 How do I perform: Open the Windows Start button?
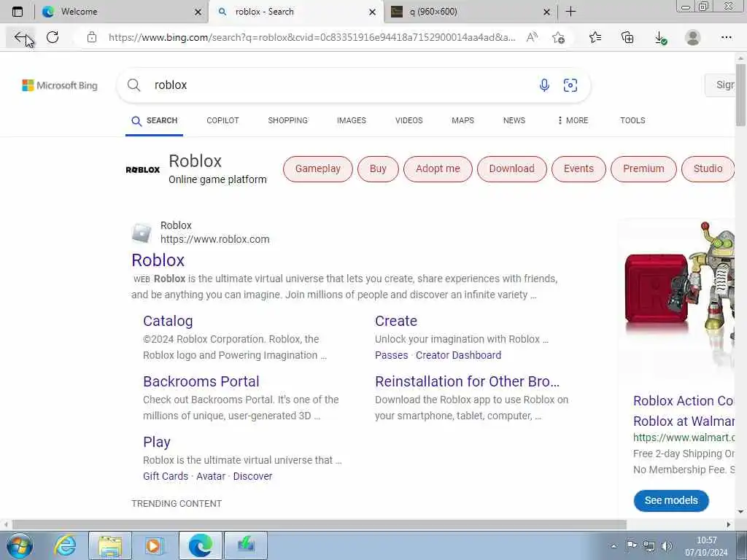(19, 545)
